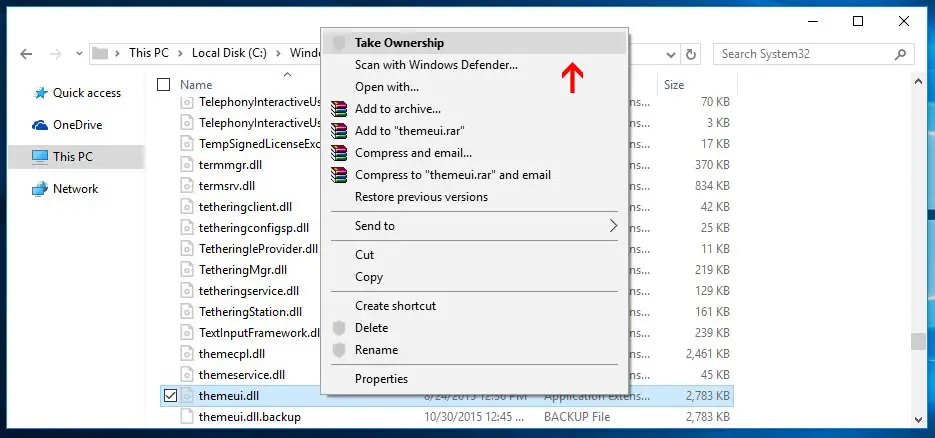Go back with the Back arrow
935x438 pixels.
[26, 54]
